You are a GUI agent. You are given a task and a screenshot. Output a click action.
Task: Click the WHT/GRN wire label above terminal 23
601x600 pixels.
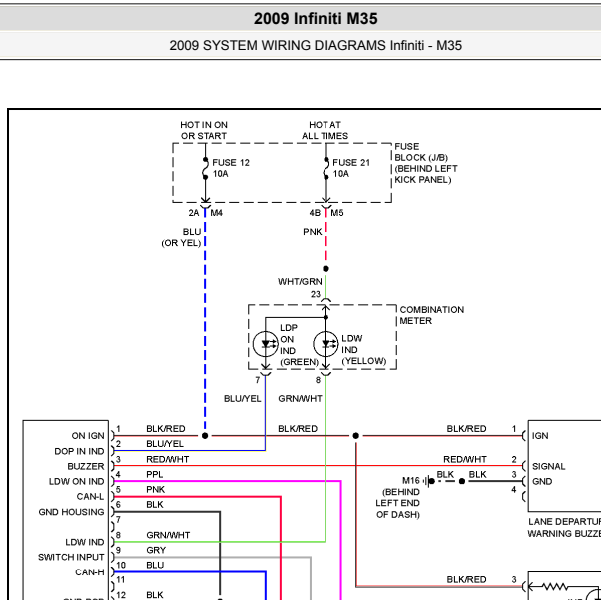tap(300, 282)
